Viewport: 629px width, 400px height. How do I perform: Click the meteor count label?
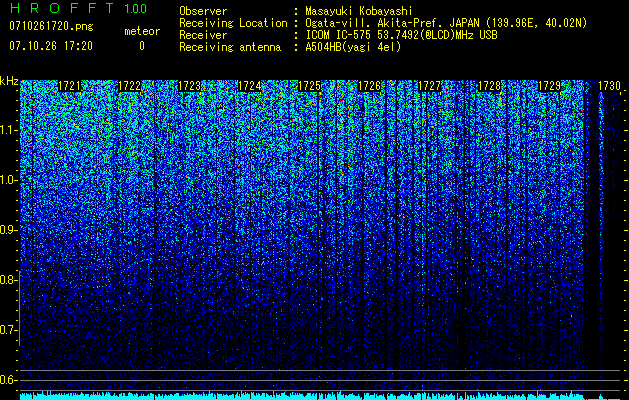[x=142, y=31]
